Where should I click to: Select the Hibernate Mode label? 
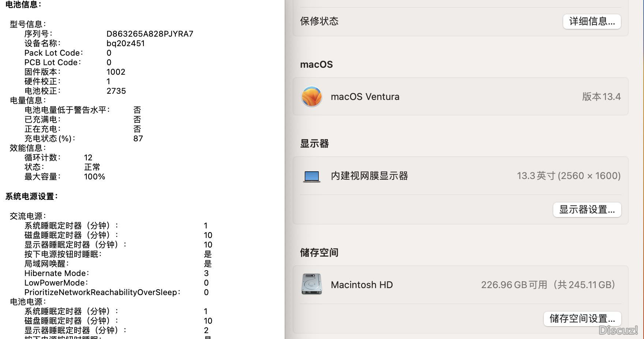pos(57,273)
